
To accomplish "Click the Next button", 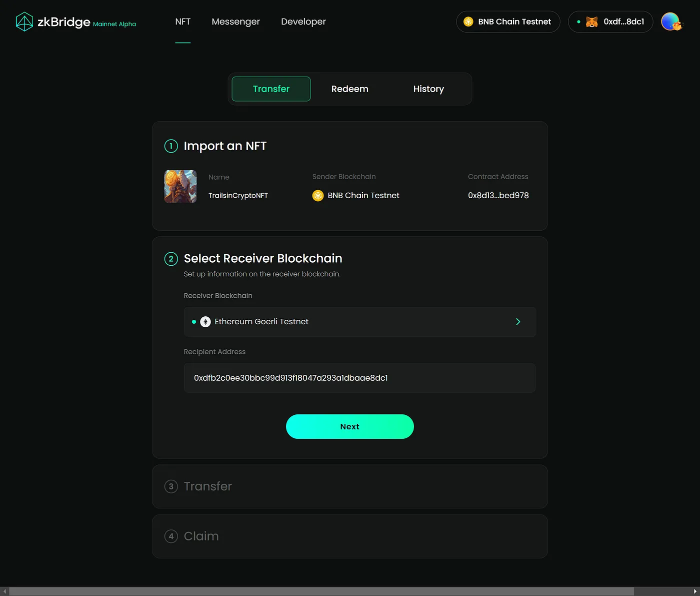I will (x=350, y=426).
